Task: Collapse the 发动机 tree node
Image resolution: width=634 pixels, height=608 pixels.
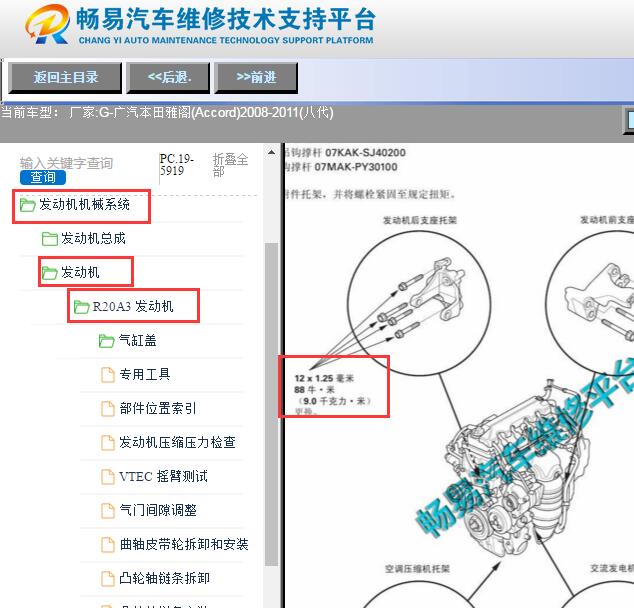Action: tap(80, 272)
